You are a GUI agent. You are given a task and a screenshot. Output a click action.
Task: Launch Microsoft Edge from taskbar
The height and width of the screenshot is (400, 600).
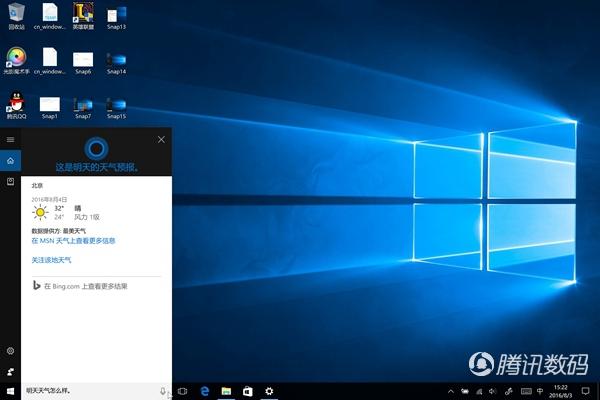pos(205,391)
